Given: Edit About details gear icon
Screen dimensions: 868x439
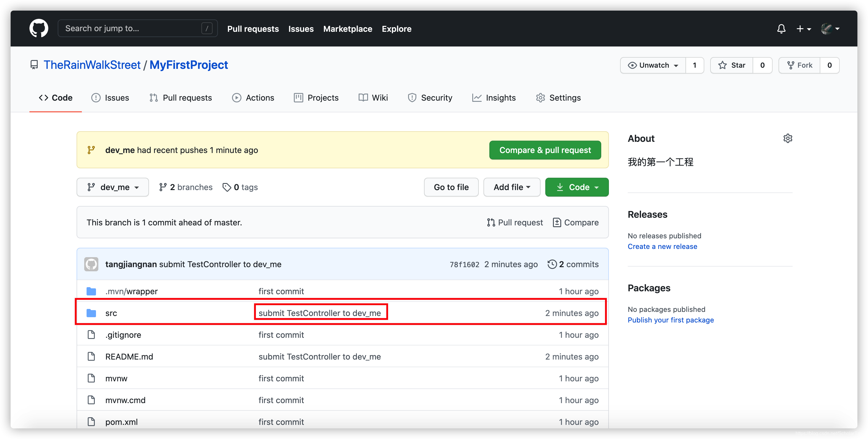Looking at the screenshot, I should point(787,138).
